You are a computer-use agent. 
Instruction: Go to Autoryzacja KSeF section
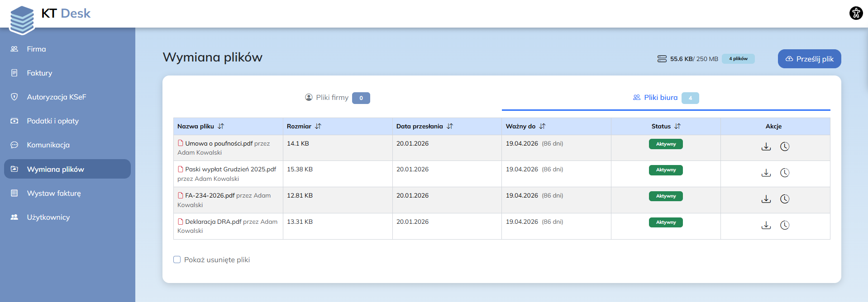click(56, 97)
